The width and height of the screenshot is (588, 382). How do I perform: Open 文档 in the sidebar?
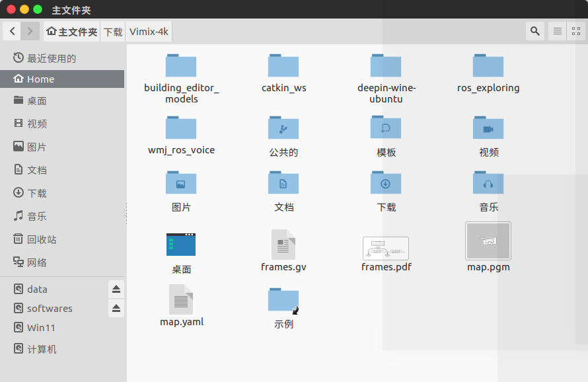tap(62, 170)
